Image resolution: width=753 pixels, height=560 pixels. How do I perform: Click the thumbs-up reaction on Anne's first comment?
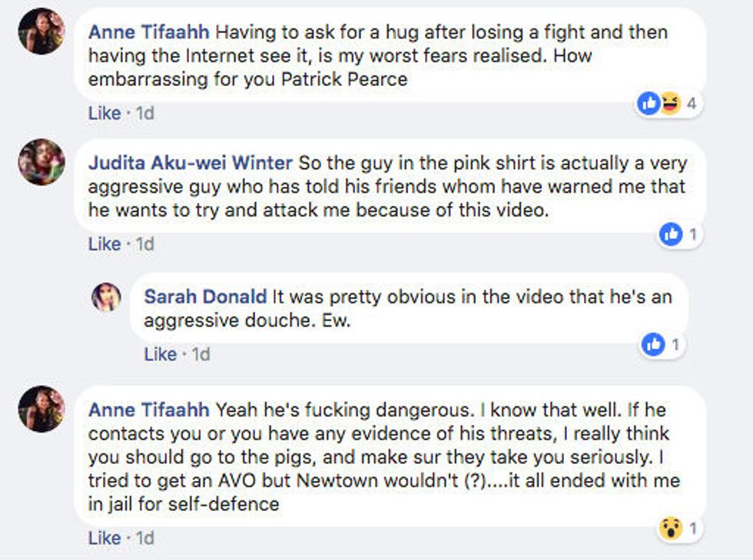[649, 104]
